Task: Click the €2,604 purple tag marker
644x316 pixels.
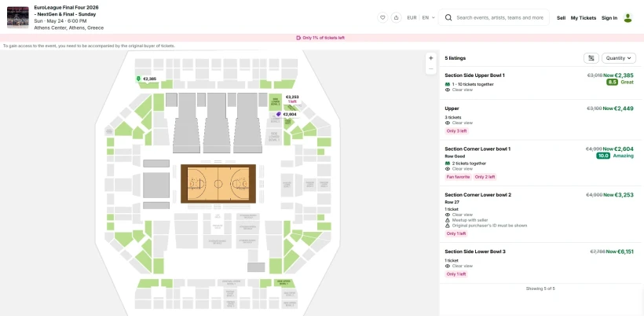Action: click(x=279, y=114)
